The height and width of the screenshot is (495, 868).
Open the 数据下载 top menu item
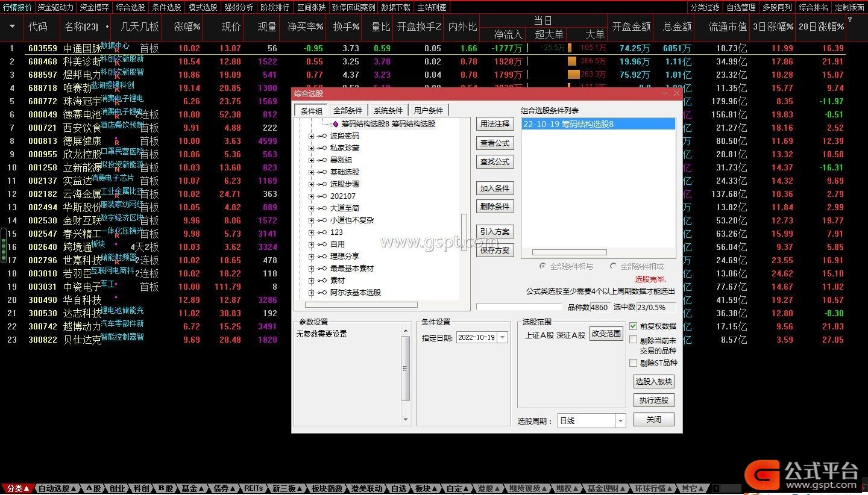(395, 7)
